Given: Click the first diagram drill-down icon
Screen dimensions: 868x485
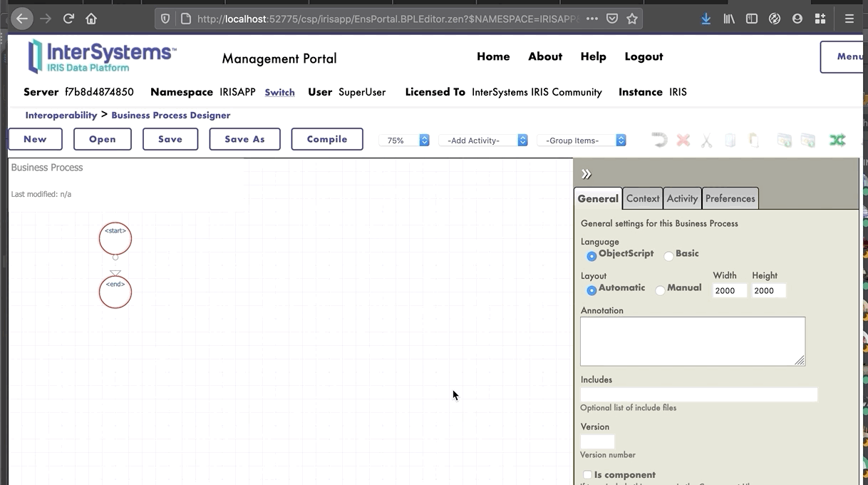Looking at the screenshot, I should point(784,140).
